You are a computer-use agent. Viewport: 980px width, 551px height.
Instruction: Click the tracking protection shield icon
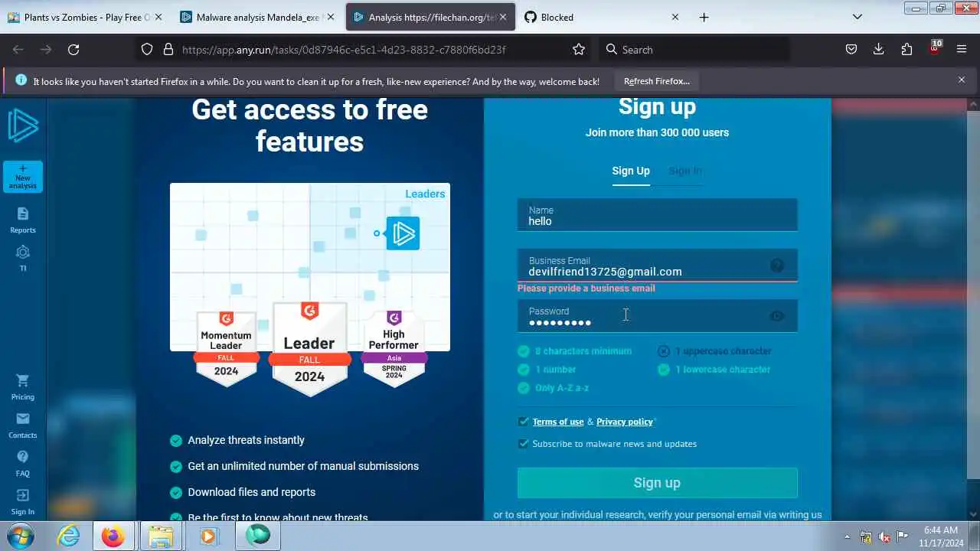click(147, 50)
